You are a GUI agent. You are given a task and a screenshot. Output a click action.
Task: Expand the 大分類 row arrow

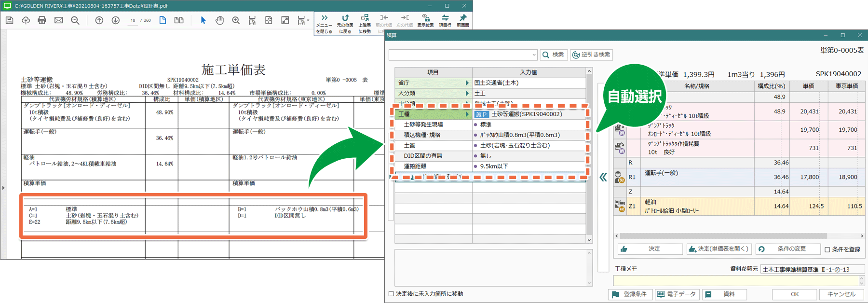467,93
